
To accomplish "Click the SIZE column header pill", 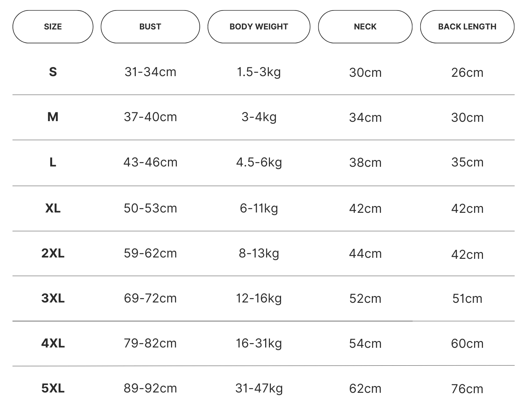I will coord(53,27).
